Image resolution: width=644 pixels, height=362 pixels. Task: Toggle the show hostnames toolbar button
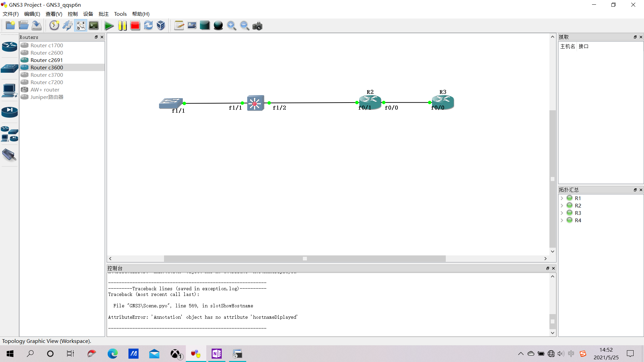(x=80, y=25)
